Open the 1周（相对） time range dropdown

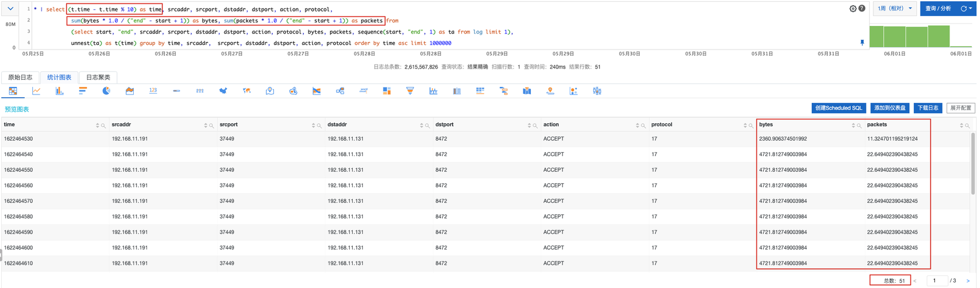pos(895,9)
